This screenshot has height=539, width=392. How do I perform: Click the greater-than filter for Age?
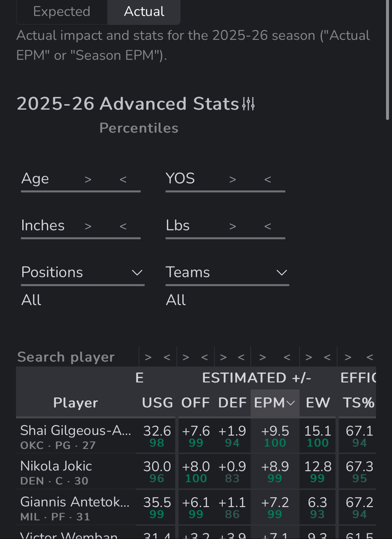point(88,179)
